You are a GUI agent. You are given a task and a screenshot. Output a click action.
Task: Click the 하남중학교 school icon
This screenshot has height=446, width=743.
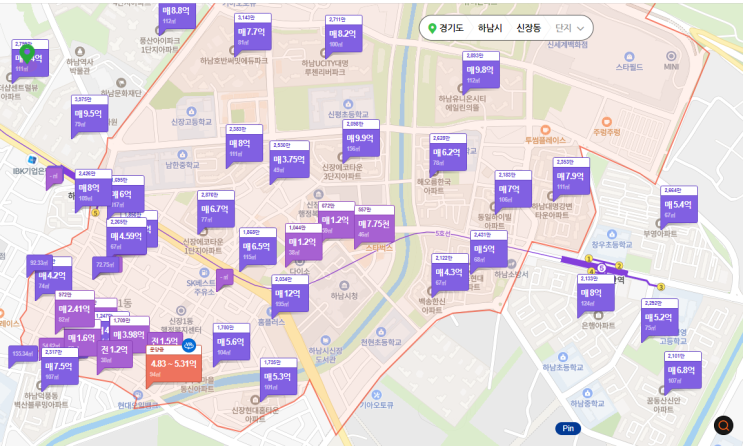587,393
